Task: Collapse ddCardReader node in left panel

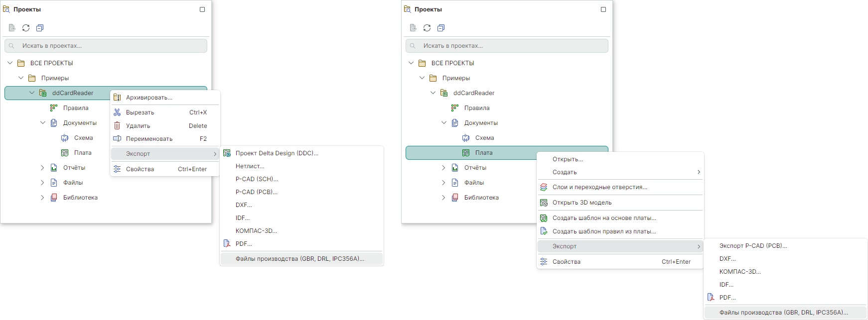Action: 32,93
